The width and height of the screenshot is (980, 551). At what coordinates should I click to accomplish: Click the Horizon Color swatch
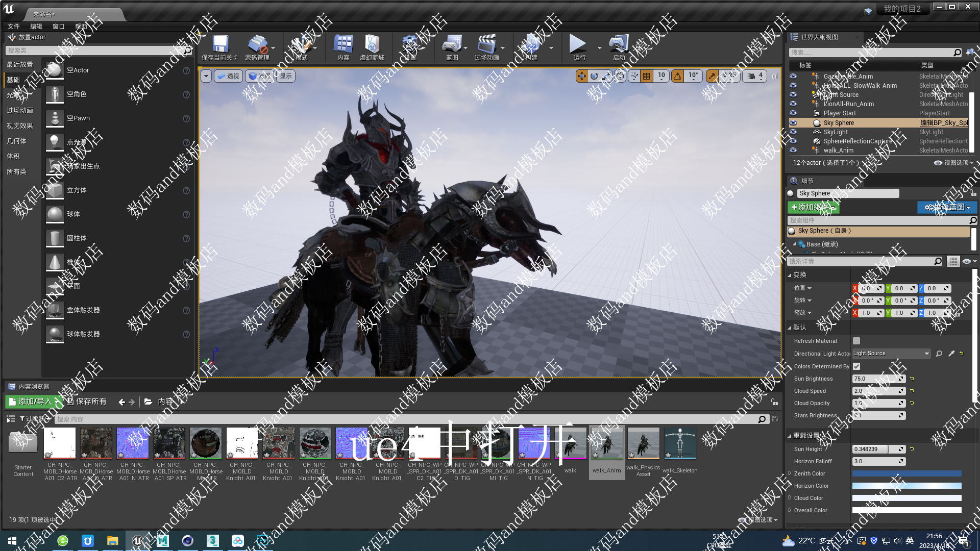click(907, 486)
